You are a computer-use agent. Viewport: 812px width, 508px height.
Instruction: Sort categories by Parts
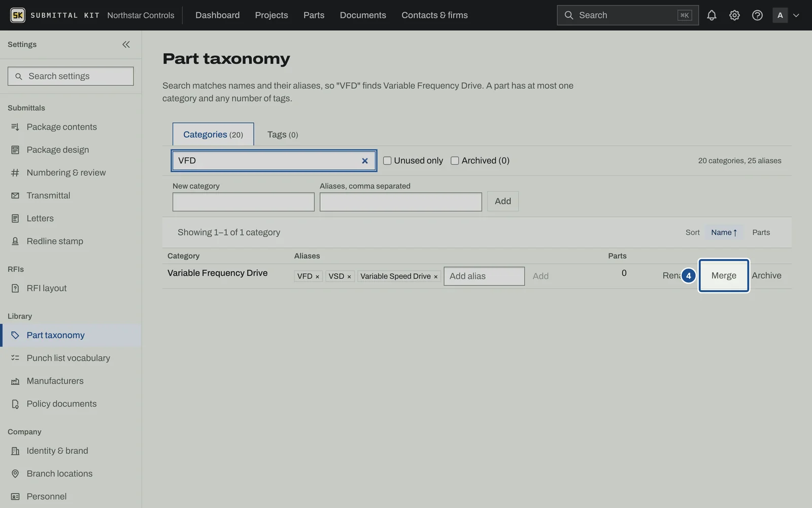[761, 232]
